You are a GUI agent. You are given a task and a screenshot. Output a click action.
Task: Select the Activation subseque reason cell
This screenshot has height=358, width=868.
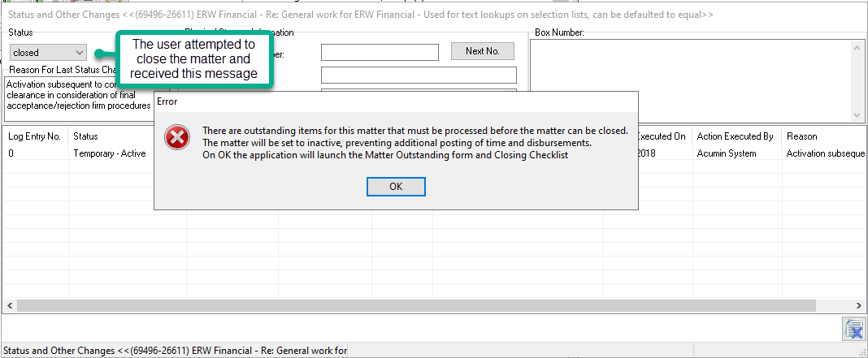(x=824, y=153)
